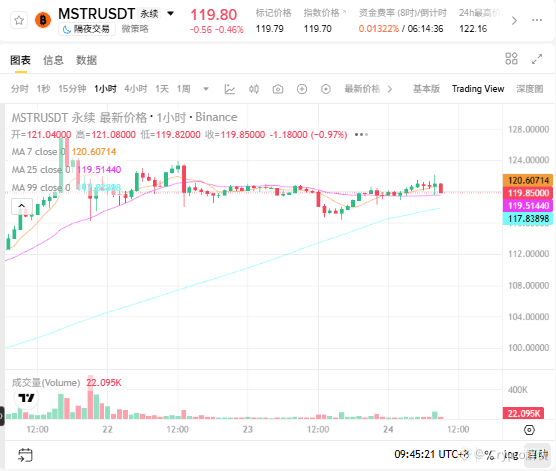
Task: Click the 资金费率 funding rate label
Action: 403,13
